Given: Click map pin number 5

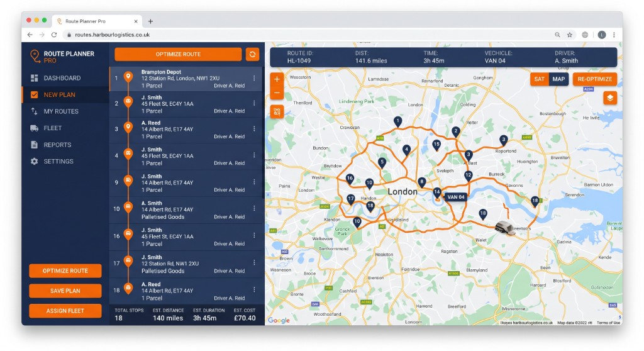Looking at the screenshot, I should 382,163.
